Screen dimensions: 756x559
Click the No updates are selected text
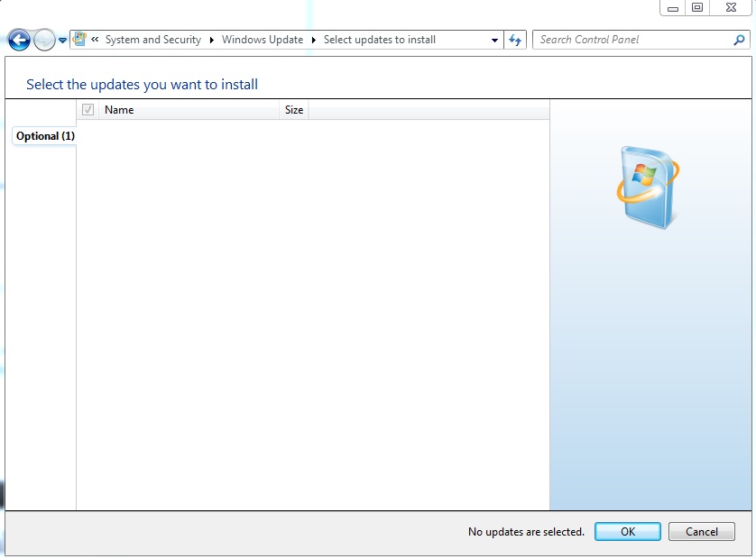tap(526, 532)
